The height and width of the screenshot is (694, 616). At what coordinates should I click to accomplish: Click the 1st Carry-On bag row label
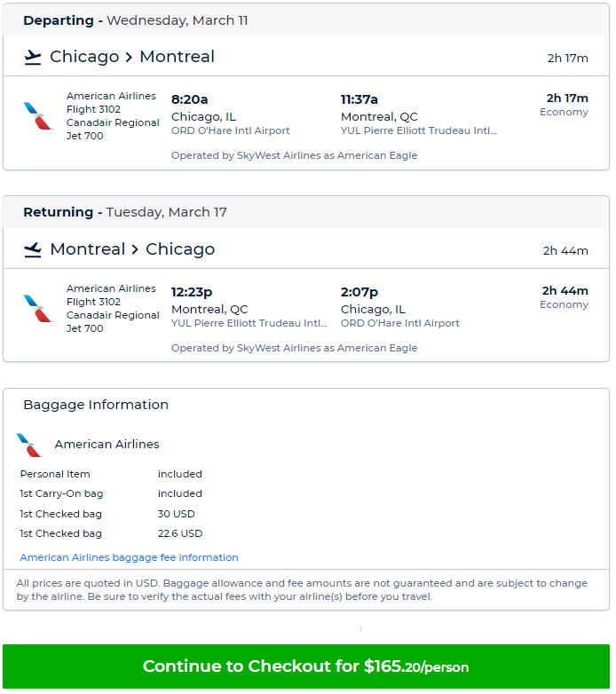click(x=61, y=493)
